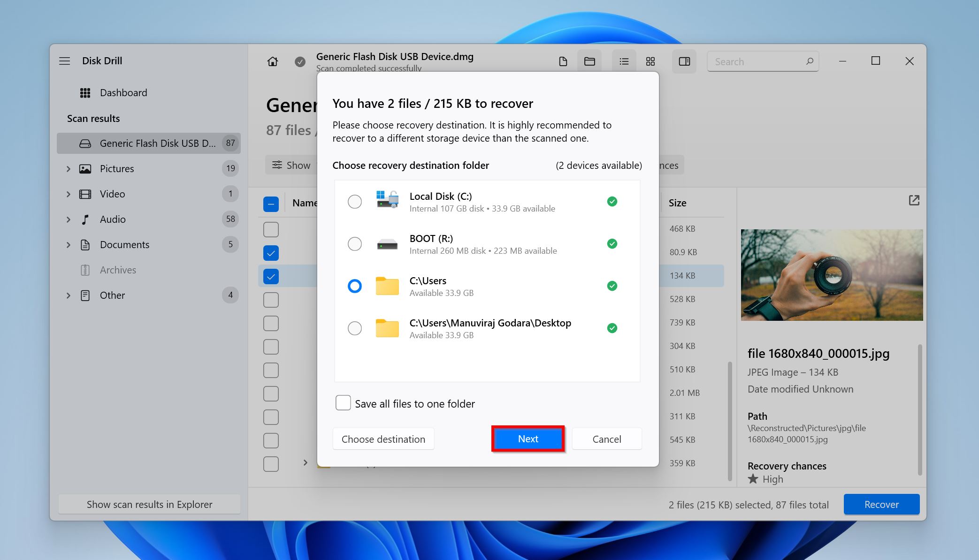Screen dimensions: 979x560
Task: Click the Search input field
Action: coord(763,61)
